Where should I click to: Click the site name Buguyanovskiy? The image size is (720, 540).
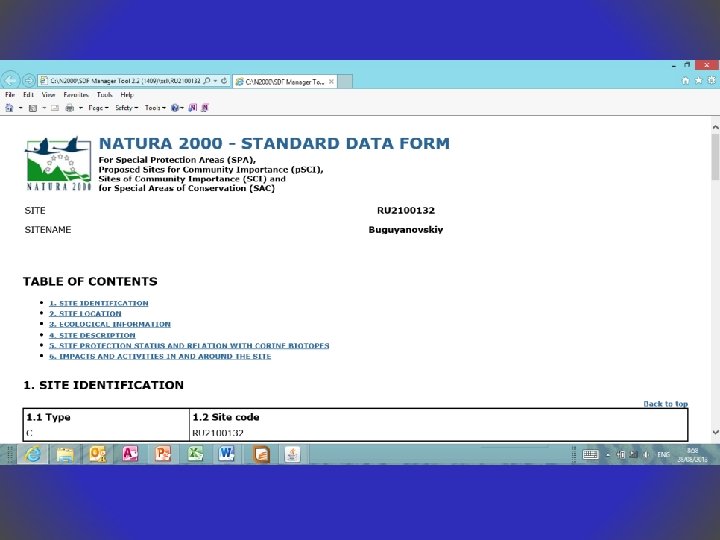[x=406, y=230]
